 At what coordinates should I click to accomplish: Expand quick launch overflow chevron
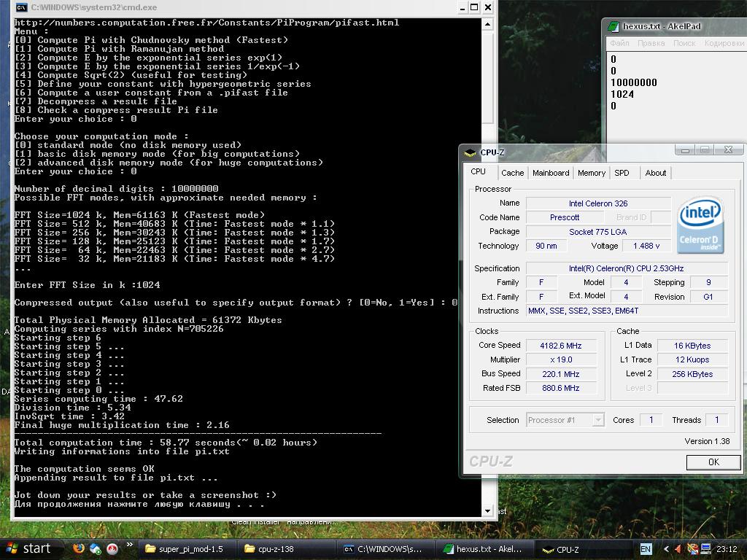pos(129,545)
